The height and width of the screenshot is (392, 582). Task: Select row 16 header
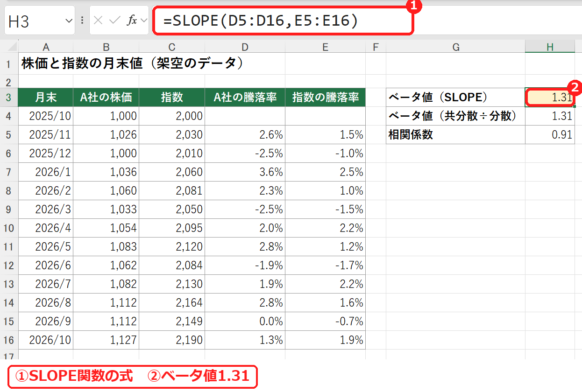pyautogui.click(x=9, y=340)
